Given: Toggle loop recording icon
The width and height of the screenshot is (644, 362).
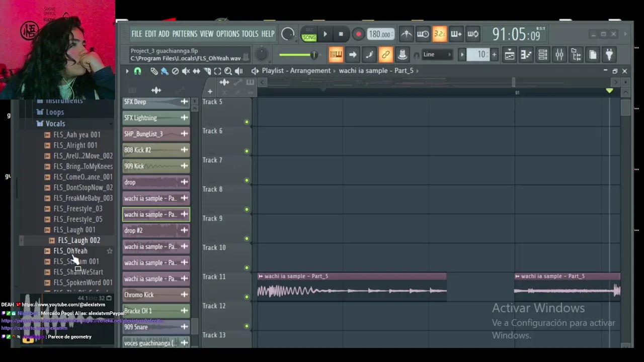Looking at the screenshot, I should click(x=472, y=34).
